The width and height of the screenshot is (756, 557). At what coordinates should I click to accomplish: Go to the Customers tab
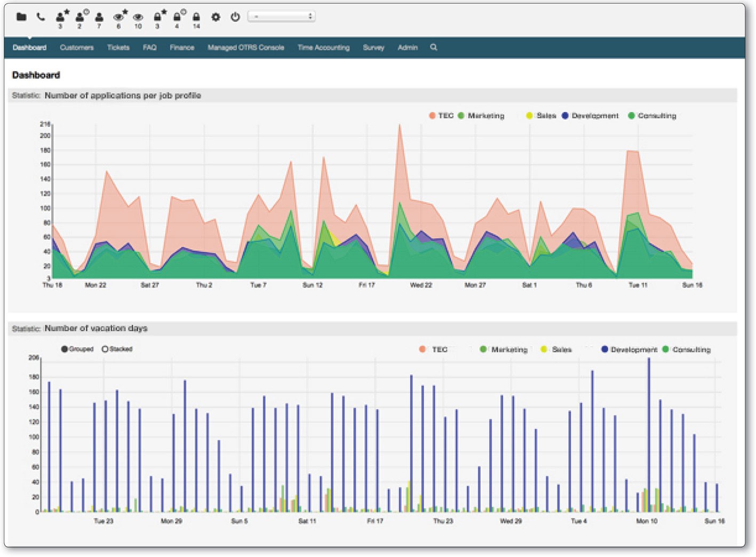pyautogui.click(x=76, y=47)
